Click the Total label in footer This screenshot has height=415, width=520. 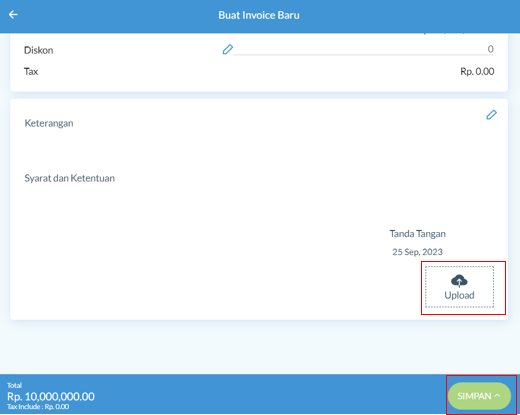[x=14, y=385]
